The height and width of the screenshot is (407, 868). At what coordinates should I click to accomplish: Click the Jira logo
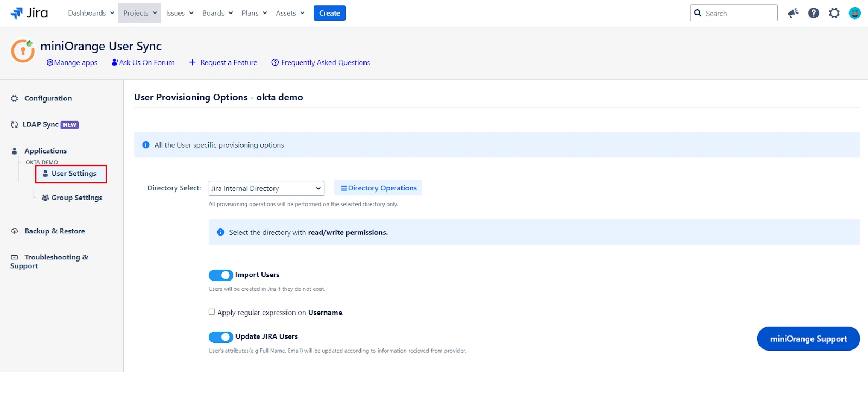(x=29, y=13)
